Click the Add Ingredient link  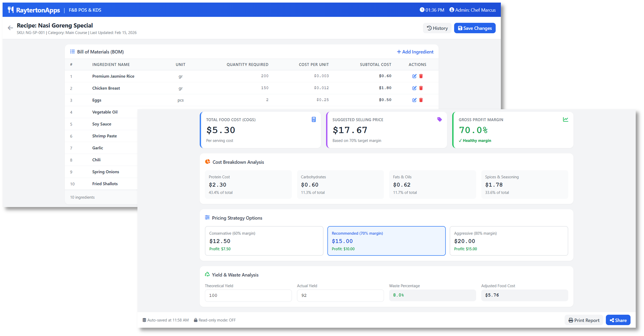[x=415, y=52]
